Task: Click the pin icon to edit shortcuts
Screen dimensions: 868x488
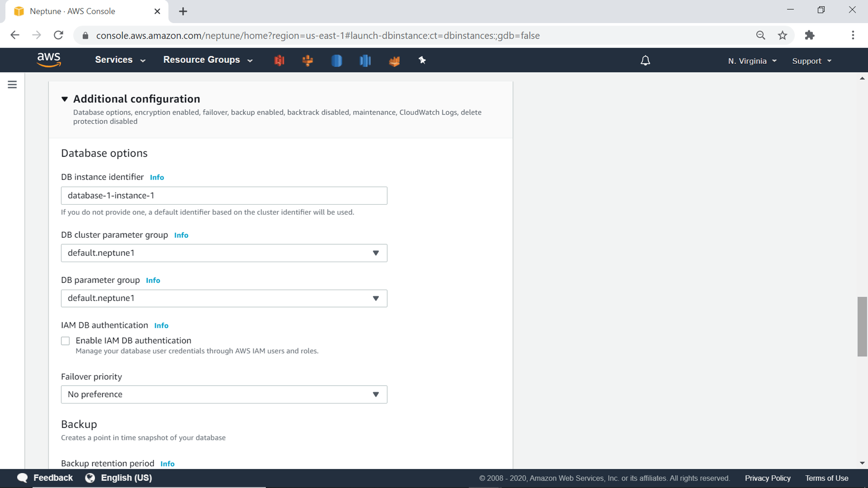Action: (x=422, y=60)
